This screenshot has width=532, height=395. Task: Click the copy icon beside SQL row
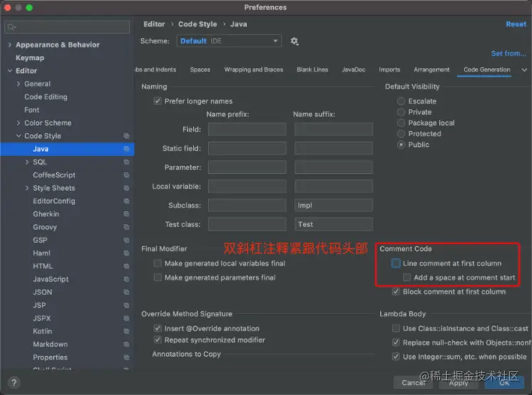click(126, 162)
